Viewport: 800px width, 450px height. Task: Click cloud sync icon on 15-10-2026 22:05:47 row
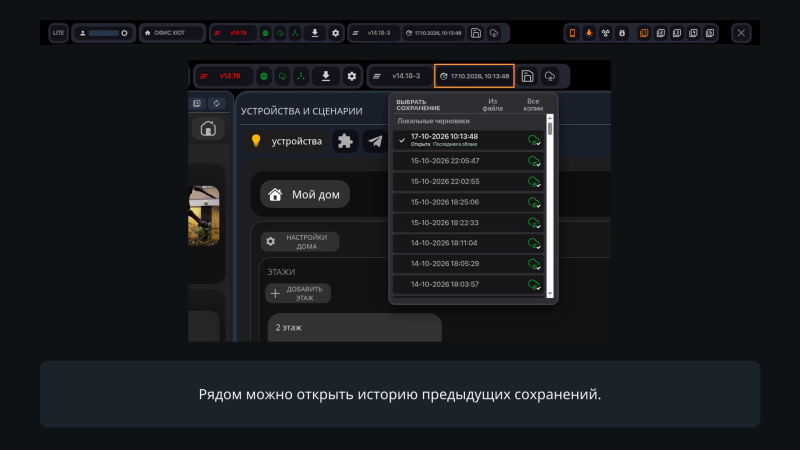(534, 161)
